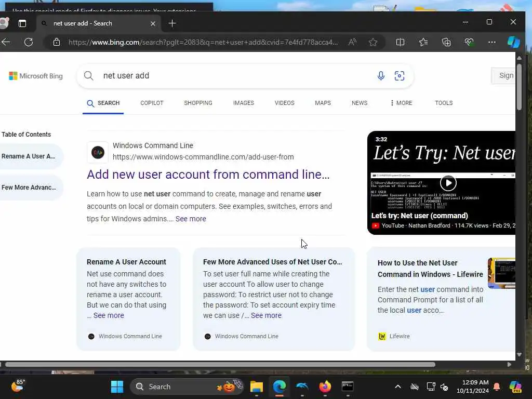
Task: Search using voice microphone
Action: [x=381, y=76]
